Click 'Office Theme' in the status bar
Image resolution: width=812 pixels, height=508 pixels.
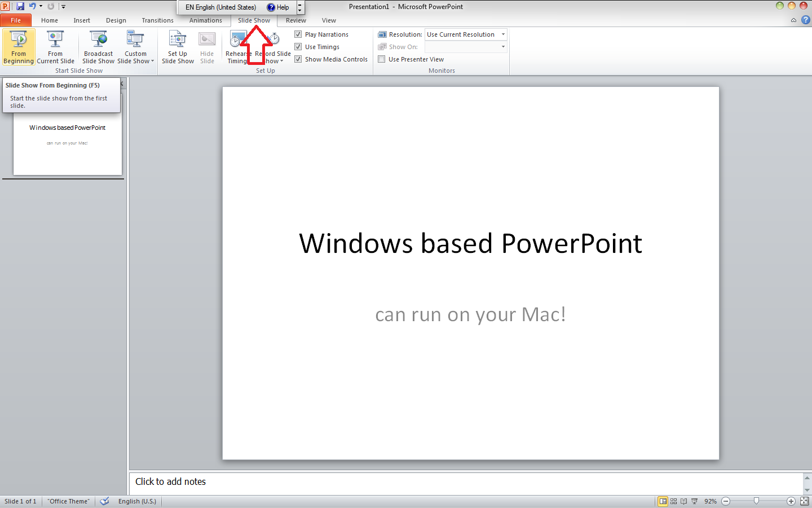(68, 501)
